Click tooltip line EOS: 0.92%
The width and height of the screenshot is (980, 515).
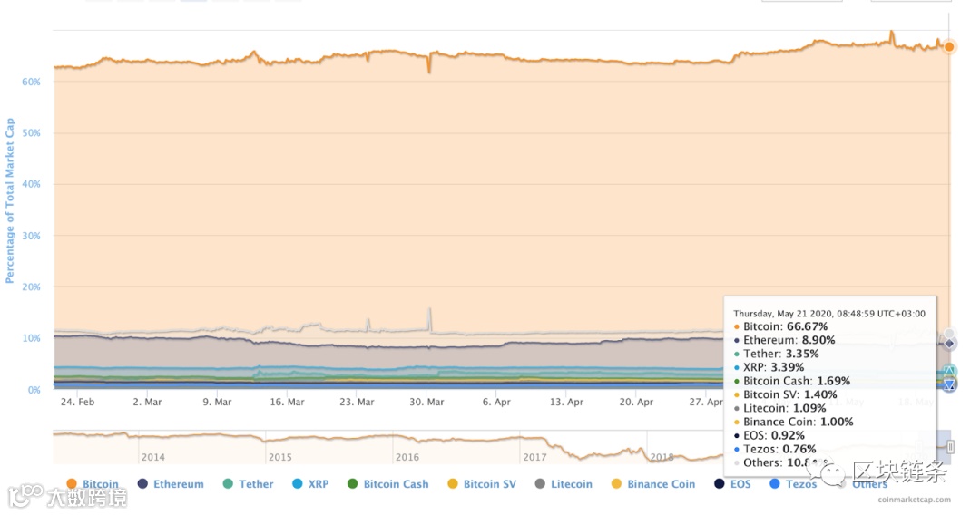[769, 436]
